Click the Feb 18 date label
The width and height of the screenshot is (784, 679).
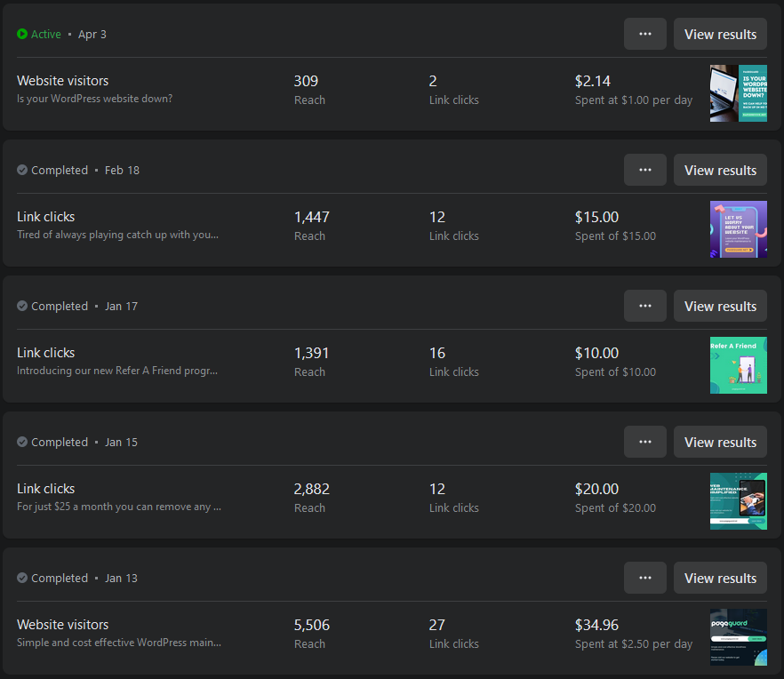pos(122,171)
